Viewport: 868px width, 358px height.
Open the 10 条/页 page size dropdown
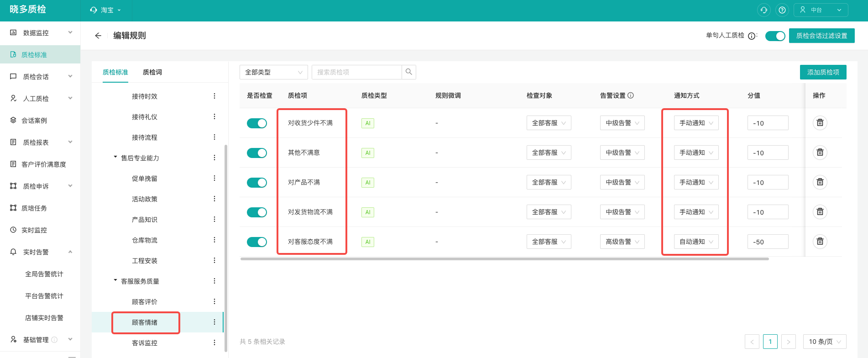click(825, 342)
